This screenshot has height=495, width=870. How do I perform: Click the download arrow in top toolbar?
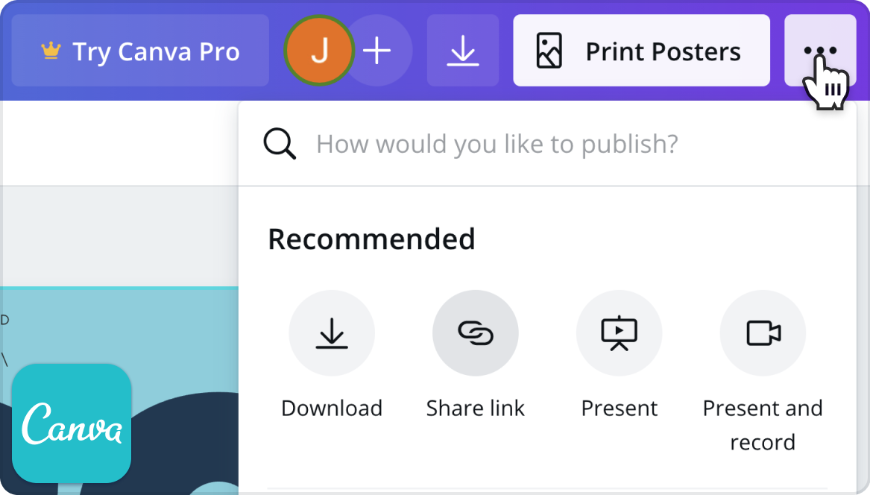[x=462, y=51]
